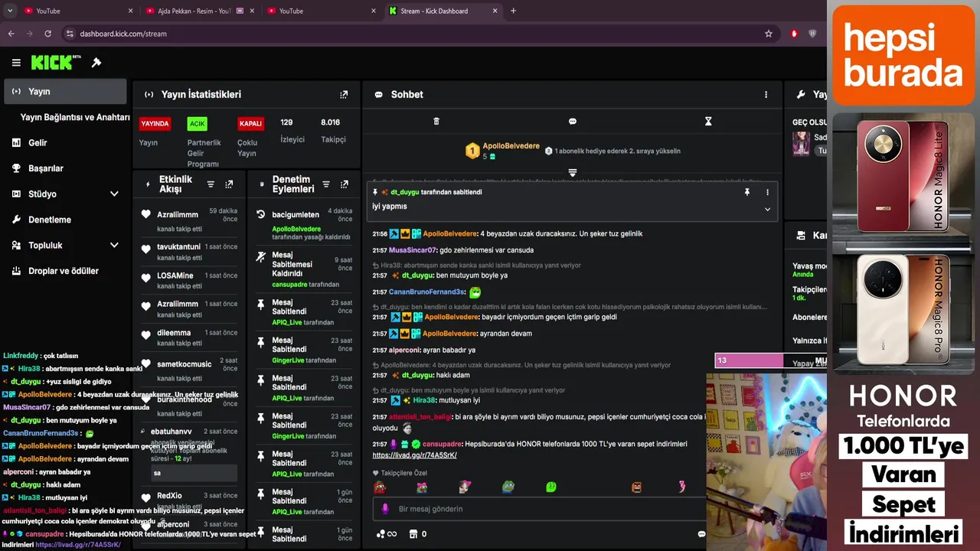Open the browser tab search dropdown
The width and height of the screenshot is (980, 551).
(x=8, y=11)
